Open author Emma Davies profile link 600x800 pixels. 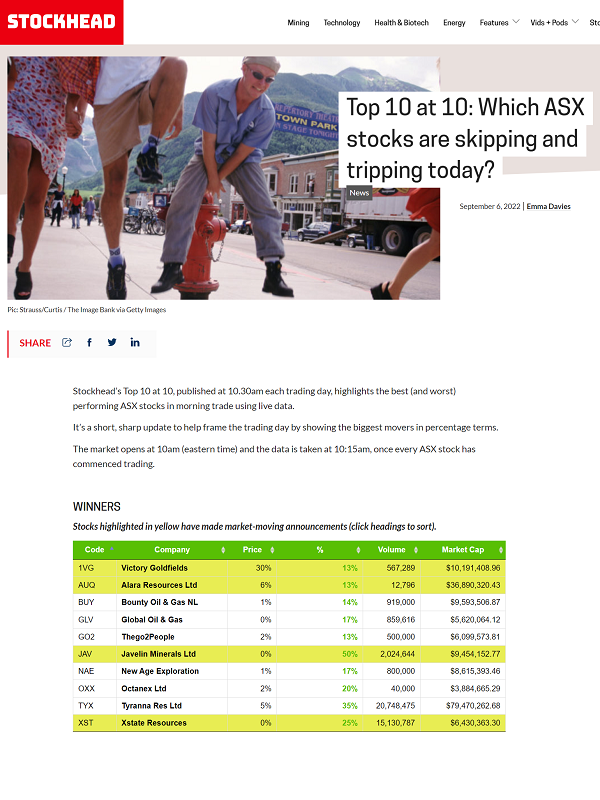[548, 206]
